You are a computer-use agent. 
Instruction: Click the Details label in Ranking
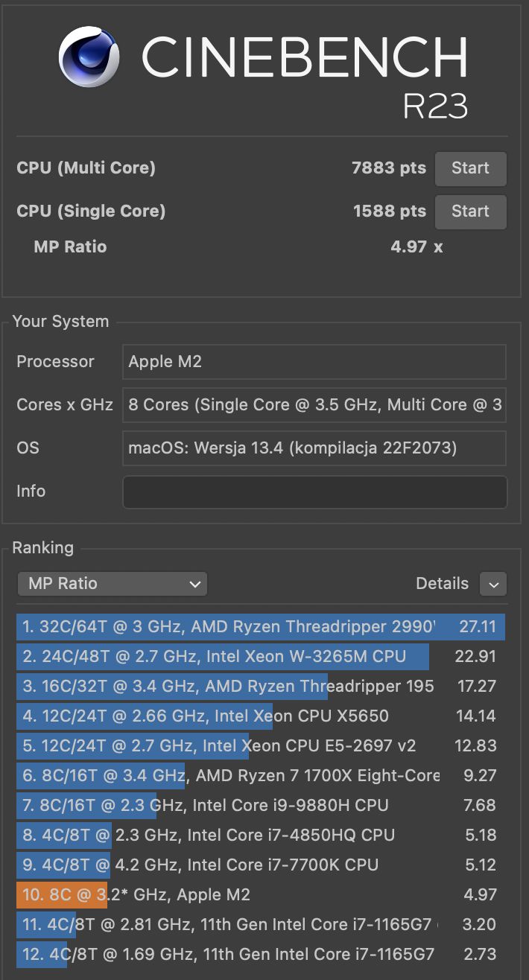442,584
